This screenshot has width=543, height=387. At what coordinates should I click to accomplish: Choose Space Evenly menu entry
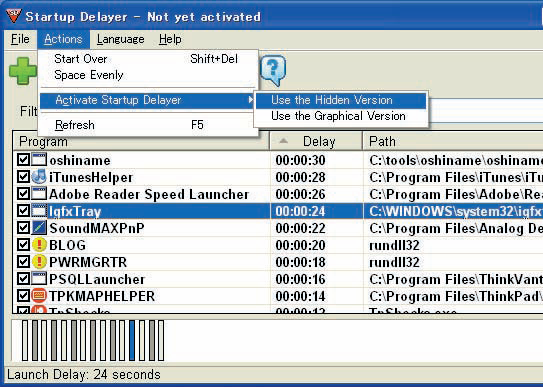[148, 75]
